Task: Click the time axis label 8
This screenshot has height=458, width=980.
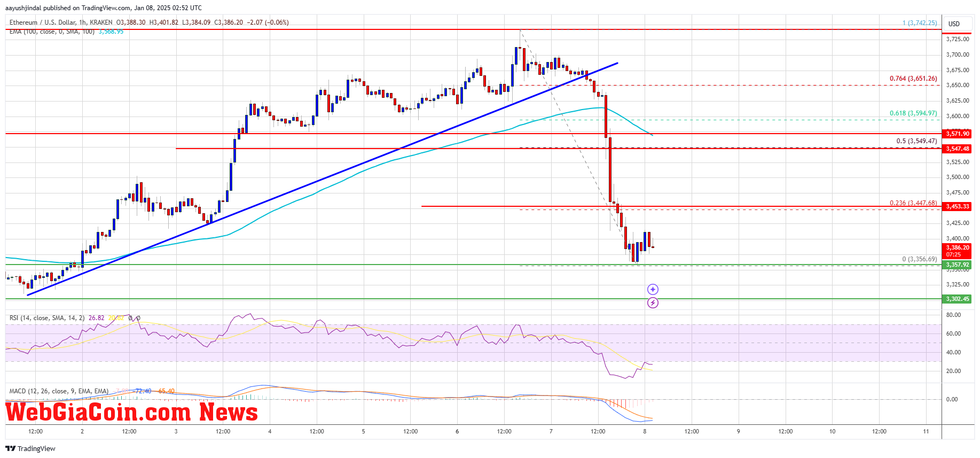Action: pyautogui.click(x=645, y=431)
